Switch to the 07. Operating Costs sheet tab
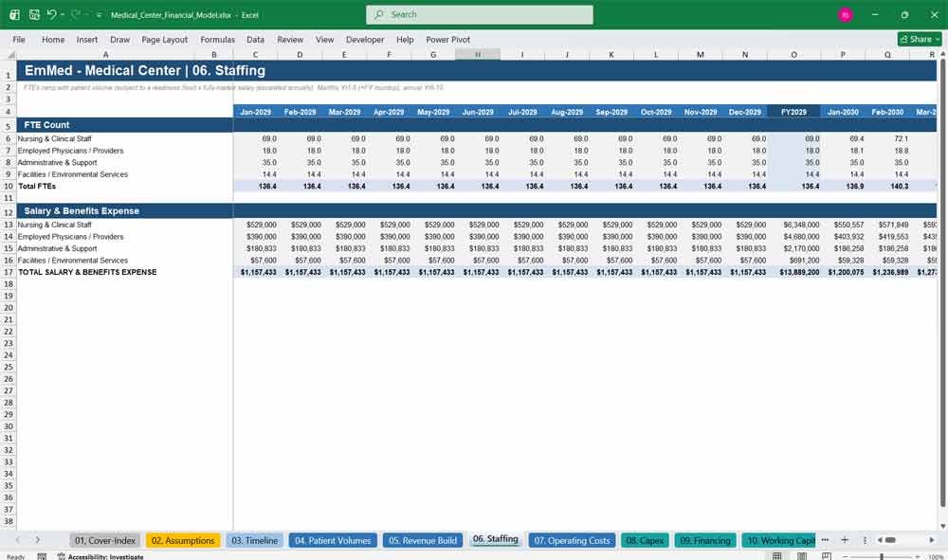The height and width of the screenshot is (560, 948). point(572,540)
